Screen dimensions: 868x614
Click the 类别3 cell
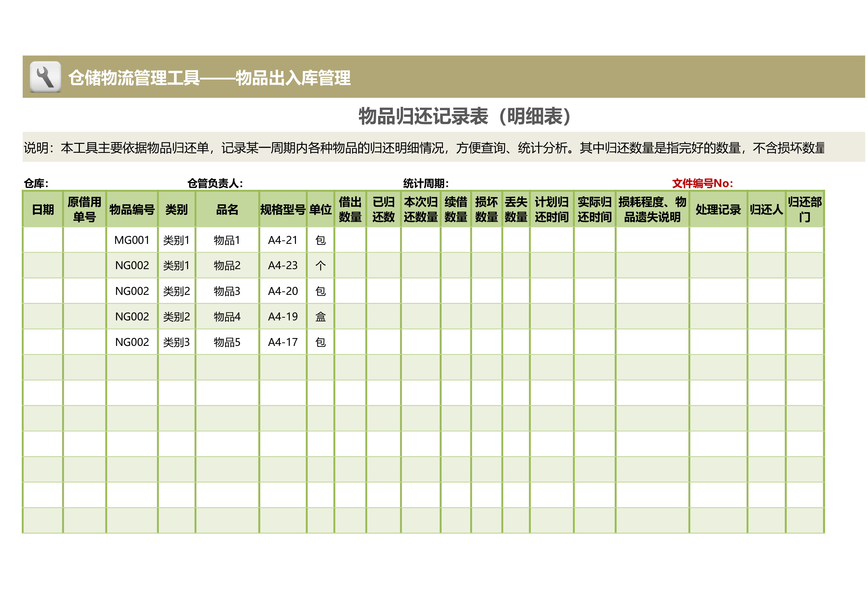[x=177, y=342]
